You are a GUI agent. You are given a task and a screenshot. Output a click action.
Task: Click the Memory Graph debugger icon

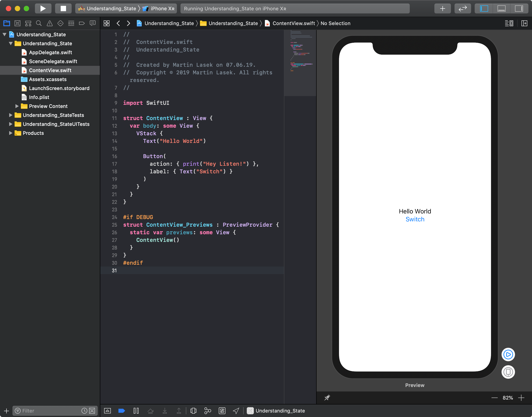[x=207, y=411]
